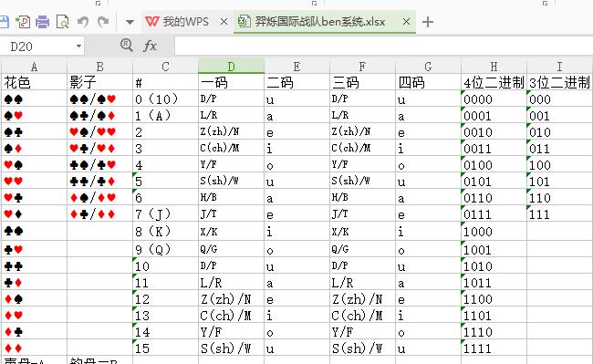This screenshot has width=593, height=364.
Task: Click the 四码 header cell
Action: pyautogui.click(x=428, y=82)
